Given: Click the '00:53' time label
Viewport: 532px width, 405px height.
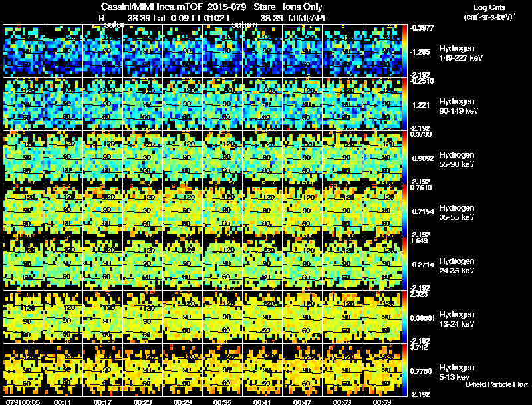Looking at the screenshot, I should pyautogui.click(x=342, y=402).
